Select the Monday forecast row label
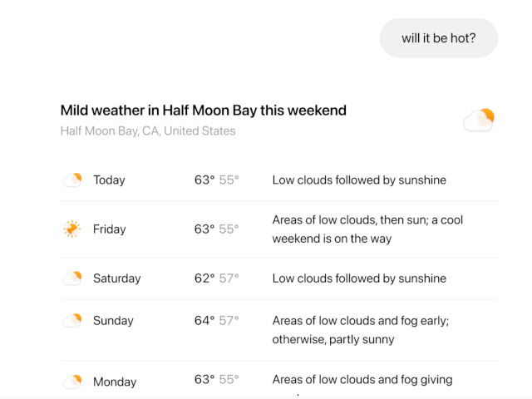Viewport: 532px width, 399px height. click(115, 382)
